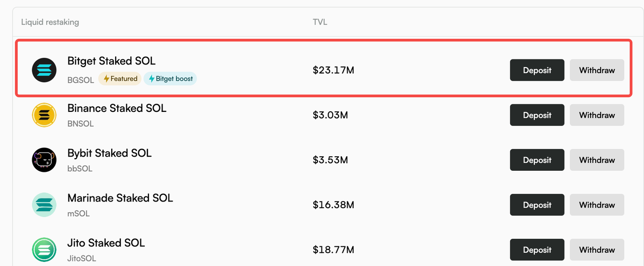Click the TVL column header
The width and height of the screenshot is (644, 266).
click(x=320, y=22)
